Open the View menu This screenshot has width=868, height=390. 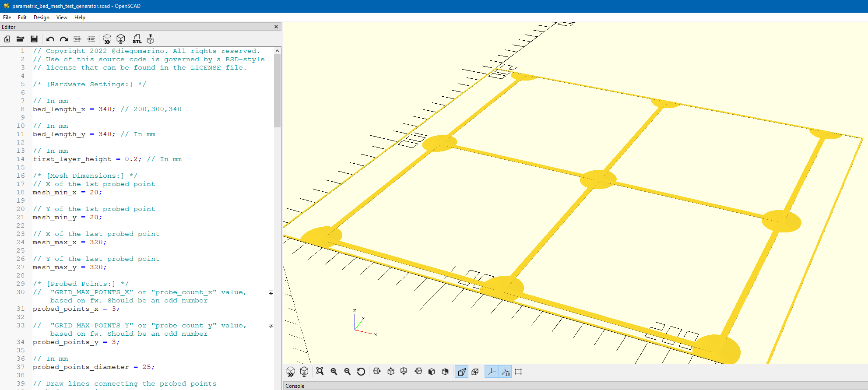tap(62, 18)
